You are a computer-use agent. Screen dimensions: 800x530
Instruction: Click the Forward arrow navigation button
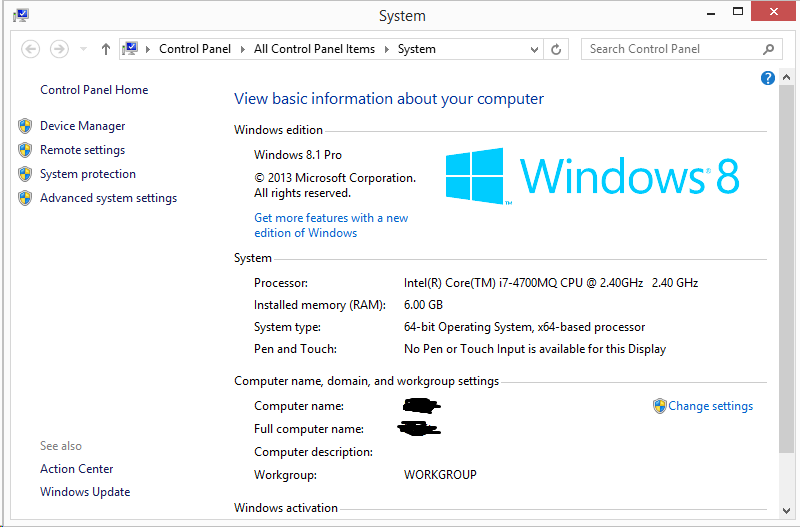point(59,49)
